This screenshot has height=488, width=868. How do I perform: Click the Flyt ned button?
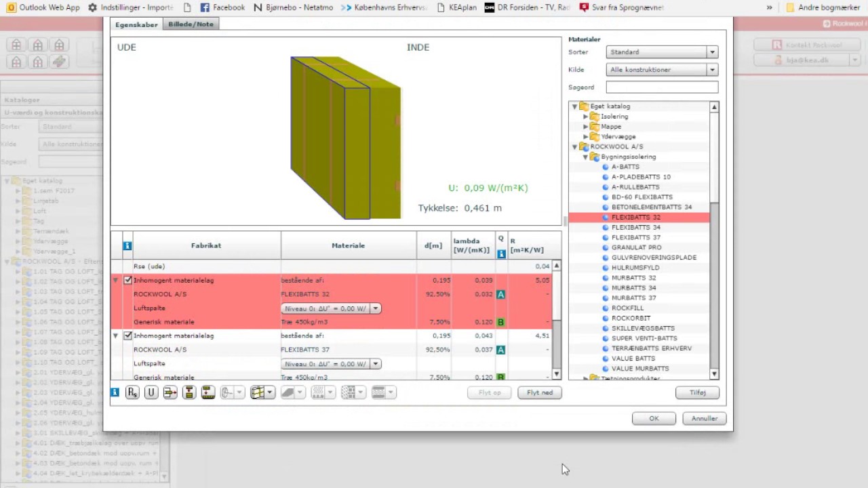540,392
